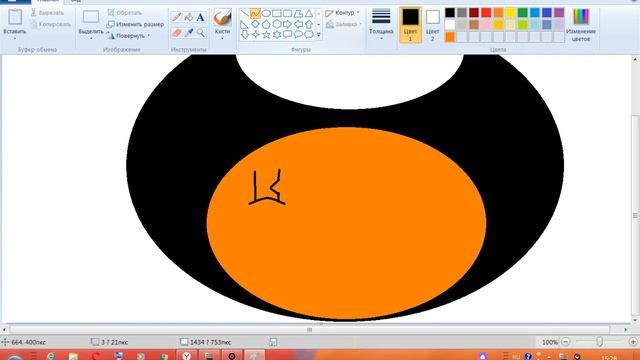Pick the custom orange swatch in third row
Screen dimensions: 640x360
[x=450, y=37]
